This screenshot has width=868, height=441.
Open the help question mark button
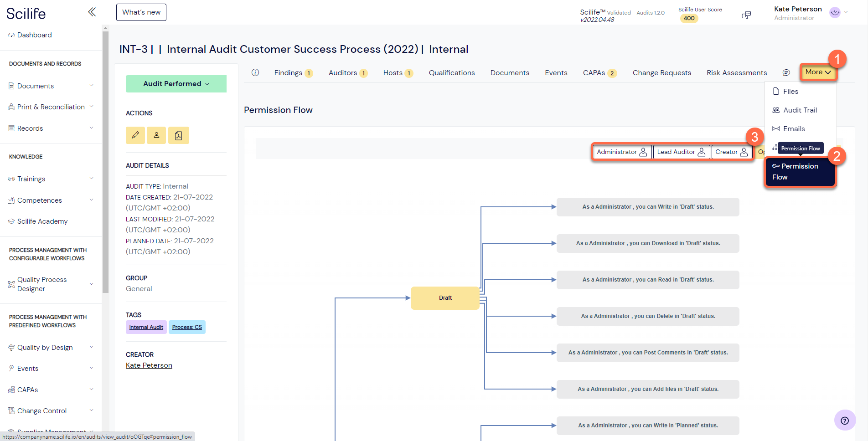pos(845,420)
